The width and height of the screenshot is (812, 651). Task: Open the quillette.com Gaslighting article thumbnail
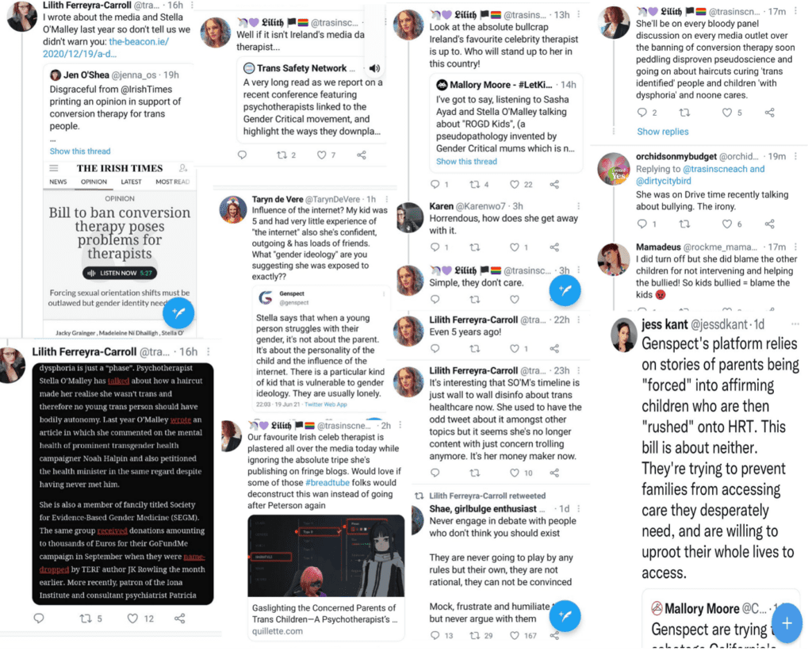point(326,556)
